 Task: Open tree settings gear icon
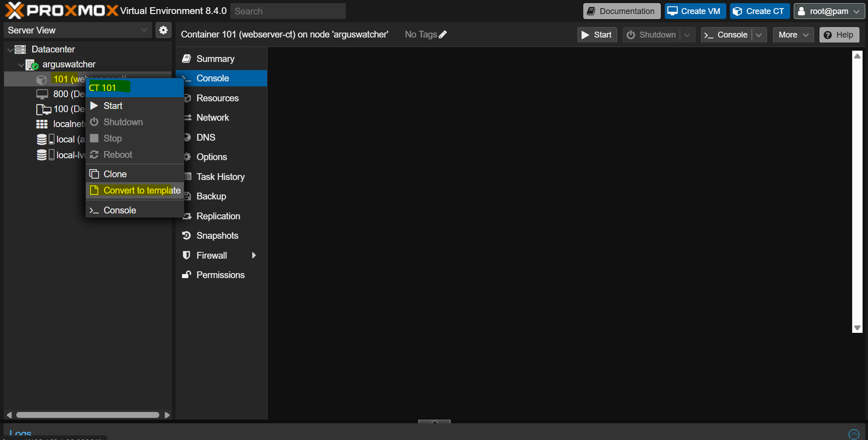[x=163, y=30]
